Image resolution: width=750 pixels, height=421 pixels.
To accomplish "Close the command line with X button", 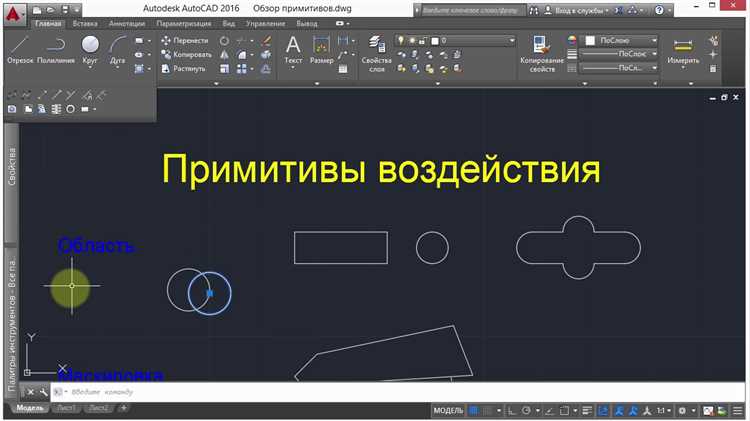I will tap(30, 392).
